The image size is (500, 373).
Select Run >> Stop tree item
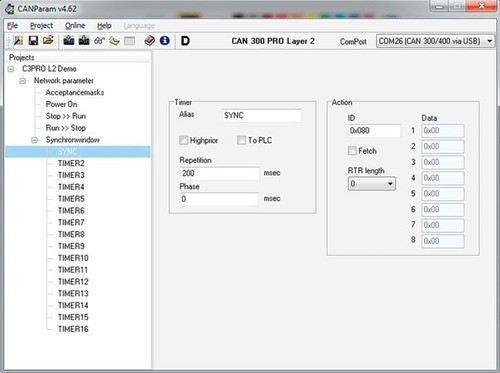coord(66,128)
